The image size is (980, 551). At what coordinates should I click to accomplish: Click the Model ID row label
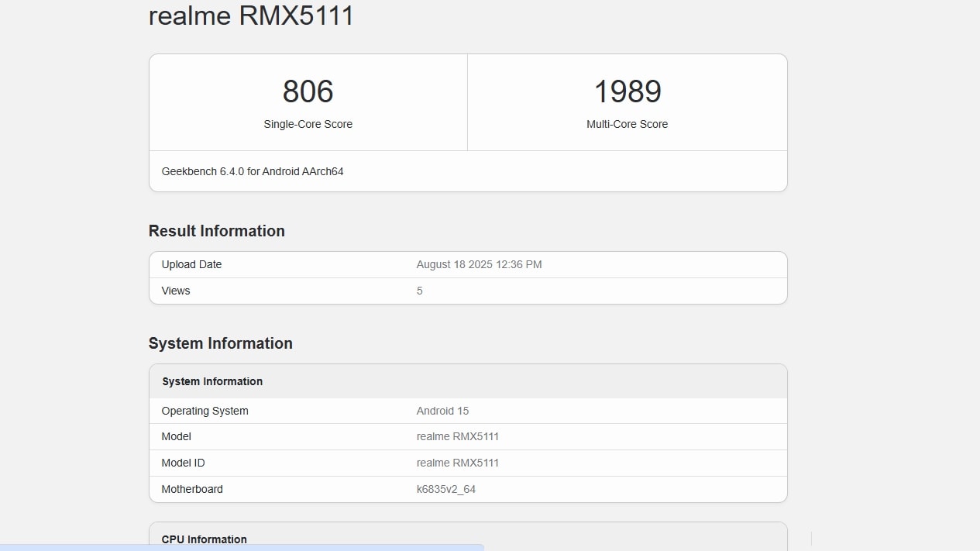(183, 463)
